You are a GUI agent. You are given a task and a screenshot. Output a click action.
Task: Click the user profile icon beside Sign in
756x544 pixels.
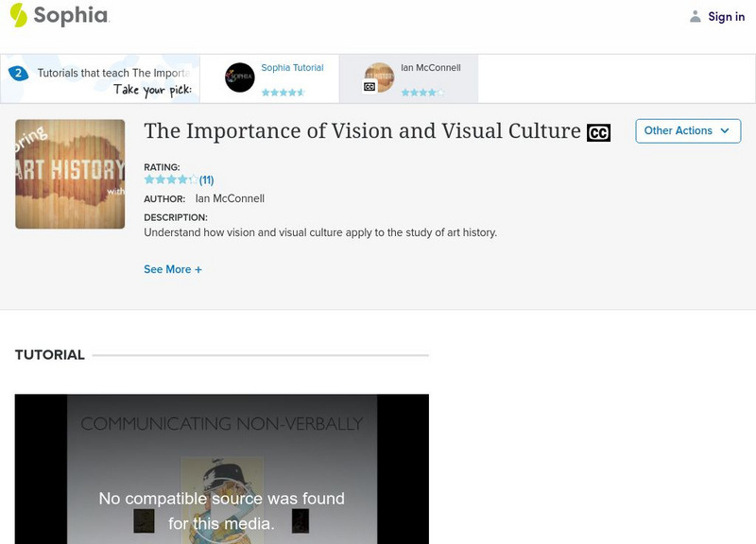coord(696,16)
